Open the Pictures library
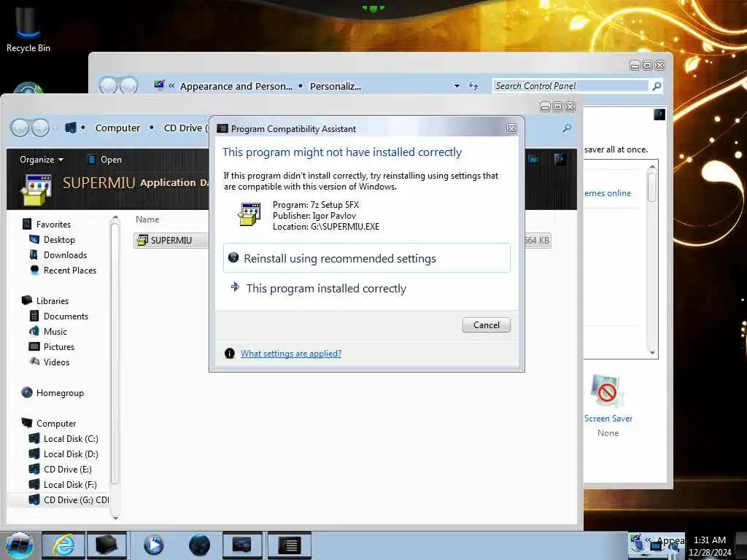Image resolution: width=747 pixels, height=560 pixels. 58,346
